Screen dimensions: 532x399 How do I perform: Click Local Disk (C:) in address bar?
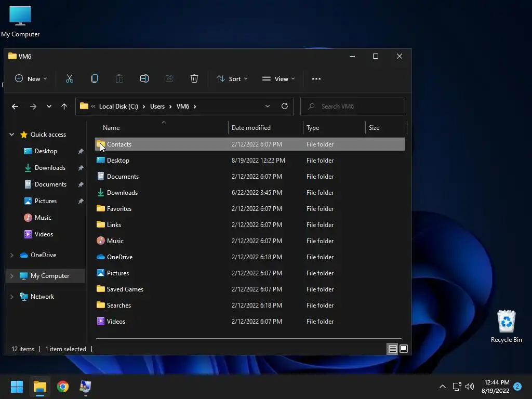118,107
